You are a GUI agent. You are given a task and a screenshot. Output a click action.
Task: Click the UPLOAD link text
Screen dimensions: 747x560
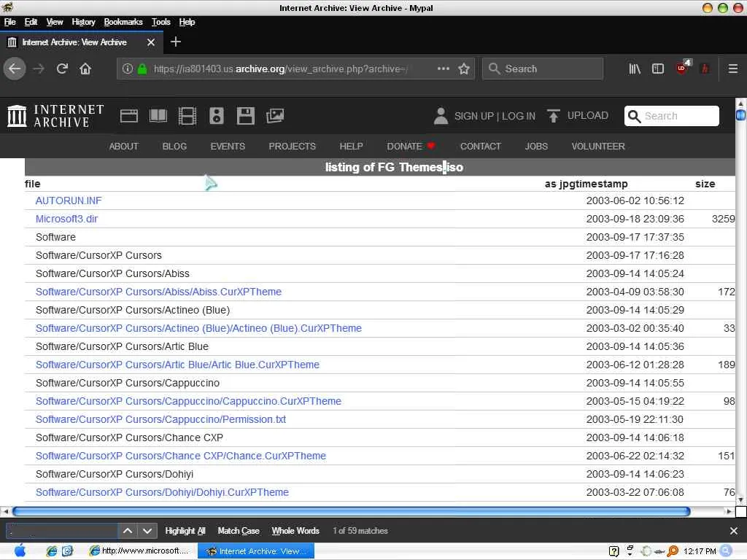587,116
